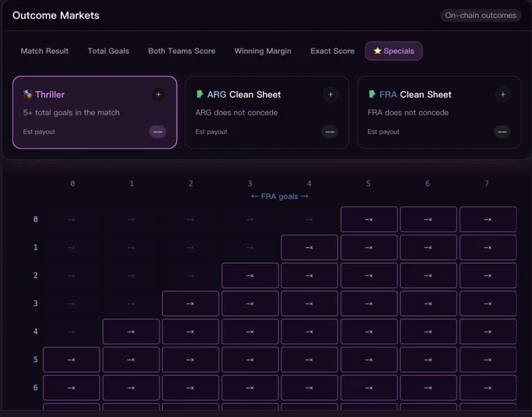532x417 pixels.
Task: Select score cell row 2, FRA column 3
Action: point(250,275)
